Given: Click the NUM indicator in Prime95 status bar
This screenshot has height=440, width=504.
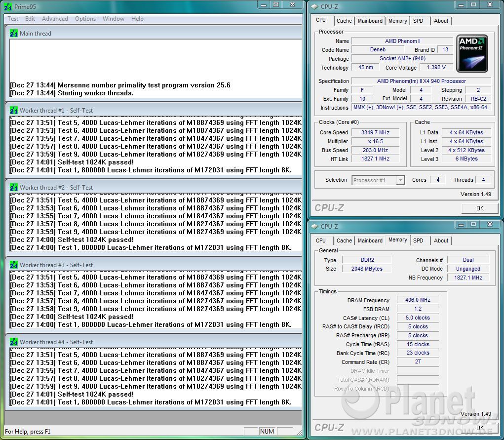Looking at the screenshot, I should point(267,431).
